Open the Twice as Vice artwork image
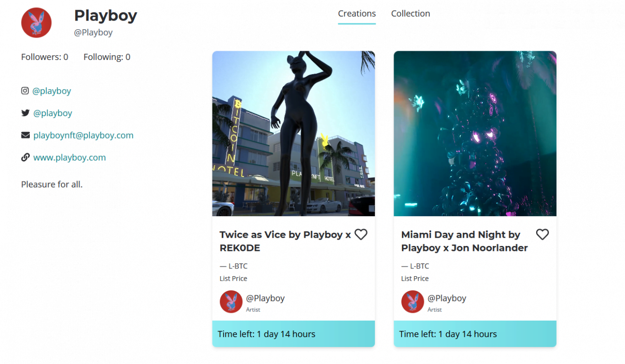This screenshot has height=364, width=625. (293, 133)
